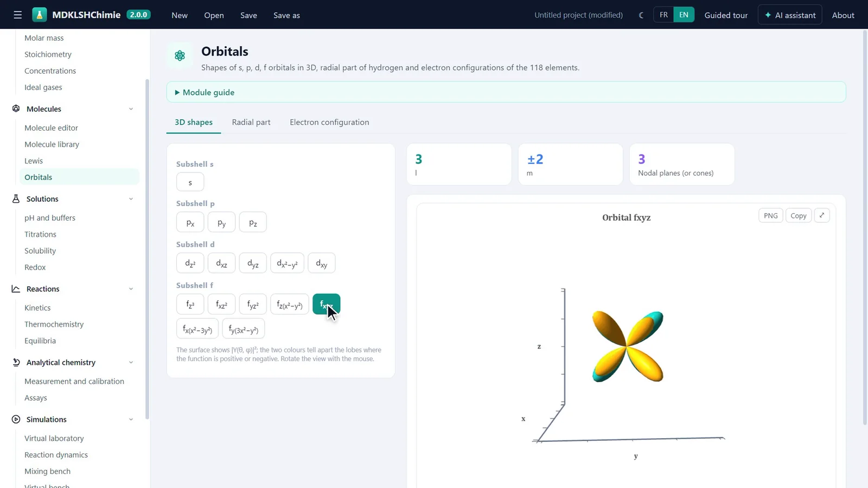Click the Reactions chart icon
Viewport: 868px width, 488px height.
coord(16,288)
